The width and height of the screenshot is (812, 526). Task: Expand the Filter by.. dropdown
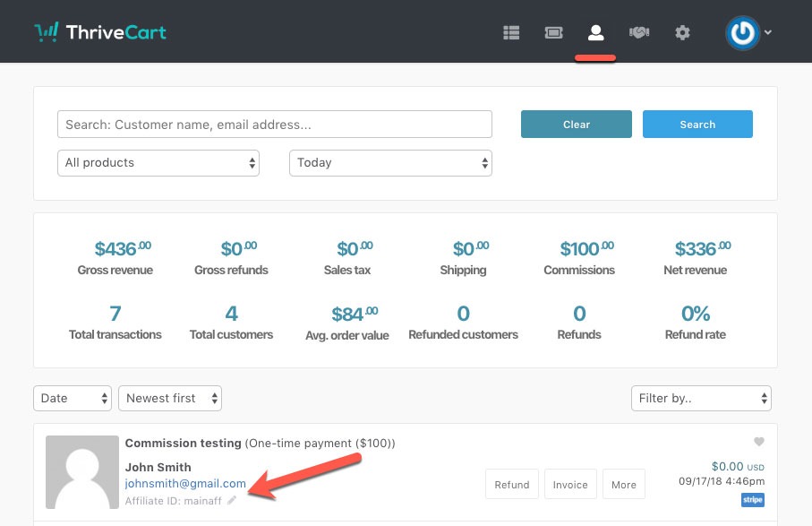tap(701, 399)
